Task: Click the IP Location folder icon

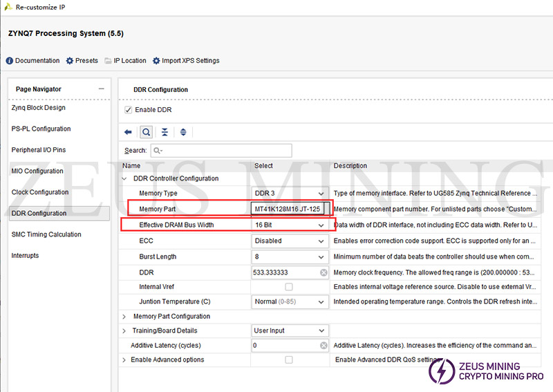Action: coord(109,61)
